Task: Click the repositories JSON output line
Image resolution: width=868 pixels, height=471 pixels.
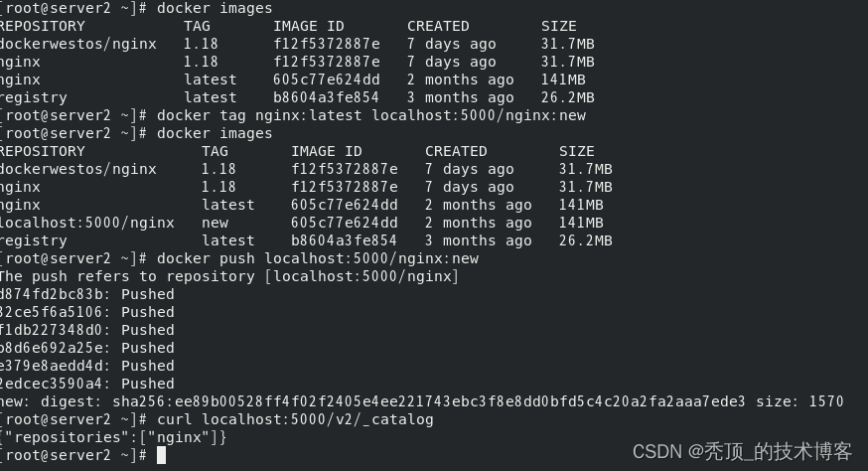Action: [x=113, y=438]
